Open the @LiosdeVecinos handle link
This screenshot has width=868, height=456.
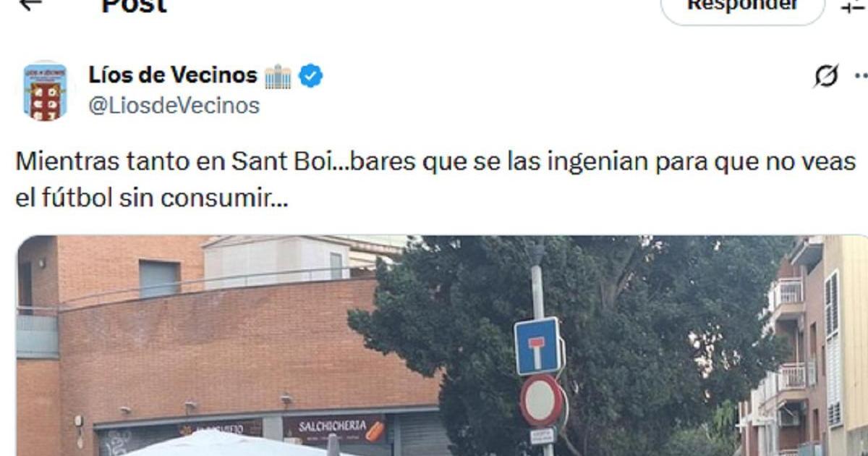click(x=174, y=106)
